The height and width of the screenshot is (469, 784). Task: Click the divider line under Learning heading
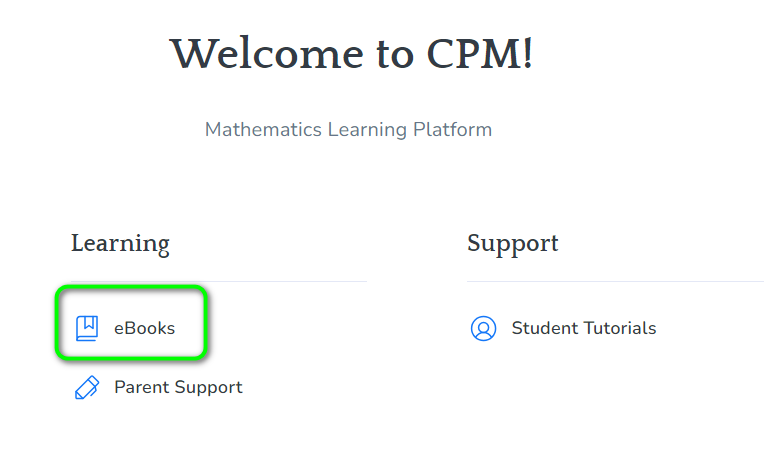(219, 282)
